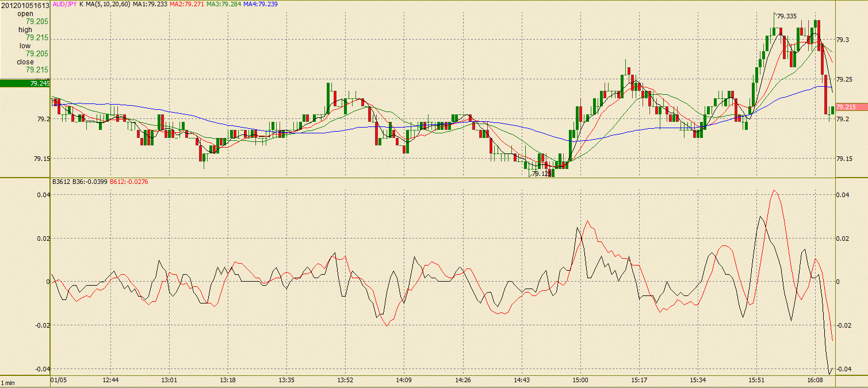Viewport: 868px width, 388px height.
Task: Click the 01/05 date label
Action: 59,380
